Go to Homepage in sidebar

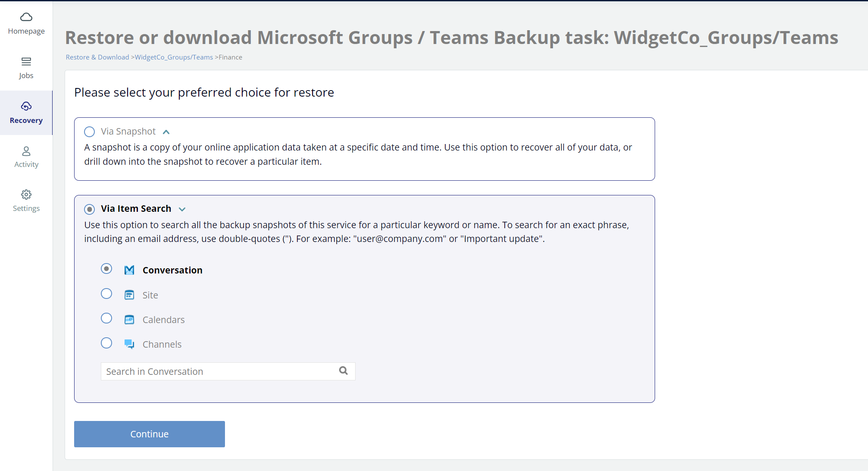pyautogui.click(x=26, y=24)
